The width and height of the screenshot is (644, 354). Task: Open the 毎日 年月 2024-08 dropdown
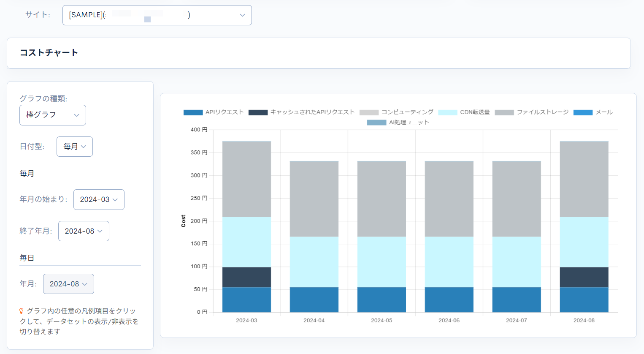[x=68, y=284]
